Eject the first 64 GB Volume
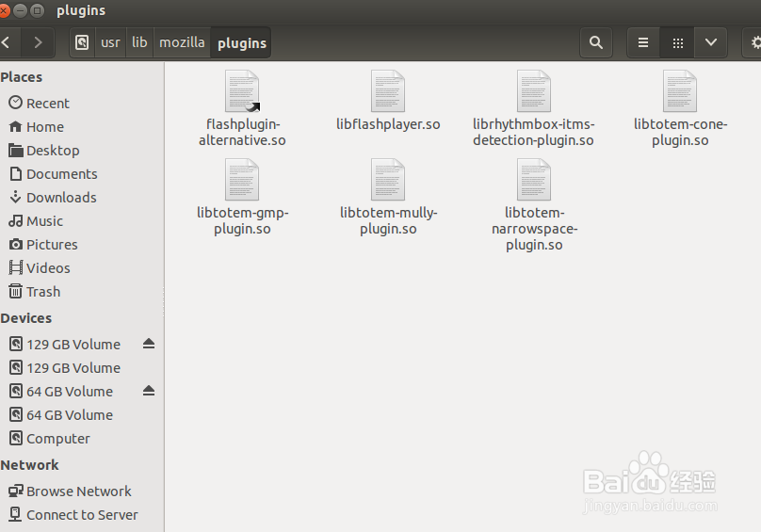The image size is (761, 532). pyautogui.click(x=149, y=391)
